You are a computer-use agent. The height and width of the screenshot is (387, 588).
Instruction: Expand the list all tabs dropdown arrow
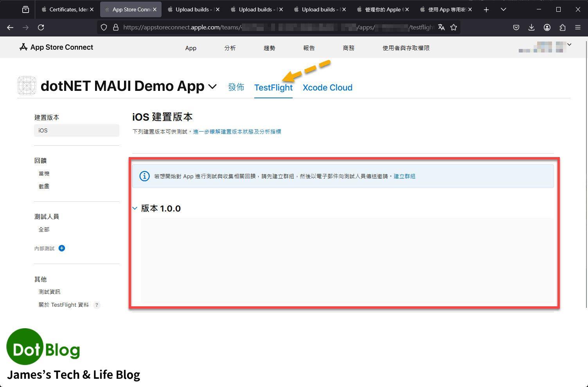pos(503,9)
